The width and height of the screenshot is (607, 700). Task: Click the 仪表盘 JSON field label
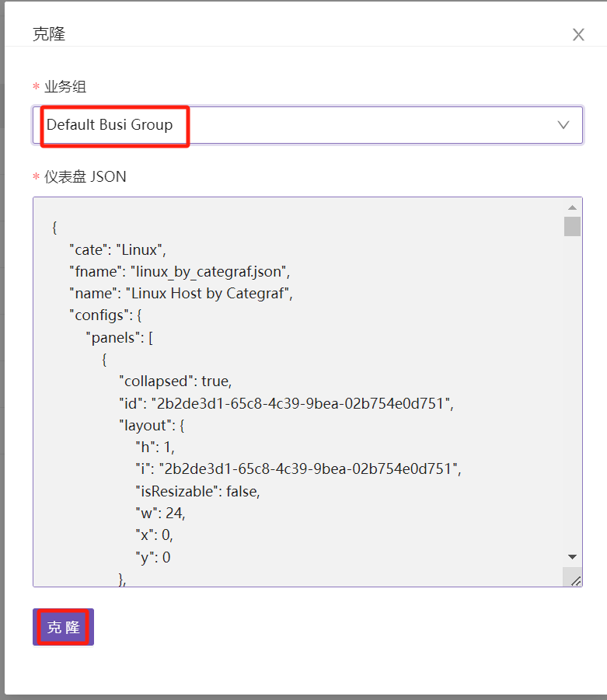(85, 176)
